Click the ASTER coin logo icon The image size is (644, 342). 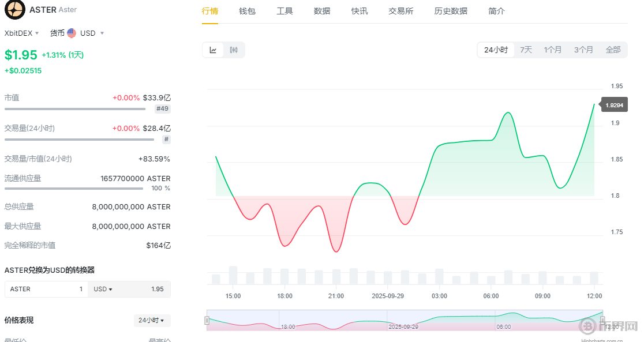pos(15,10)
